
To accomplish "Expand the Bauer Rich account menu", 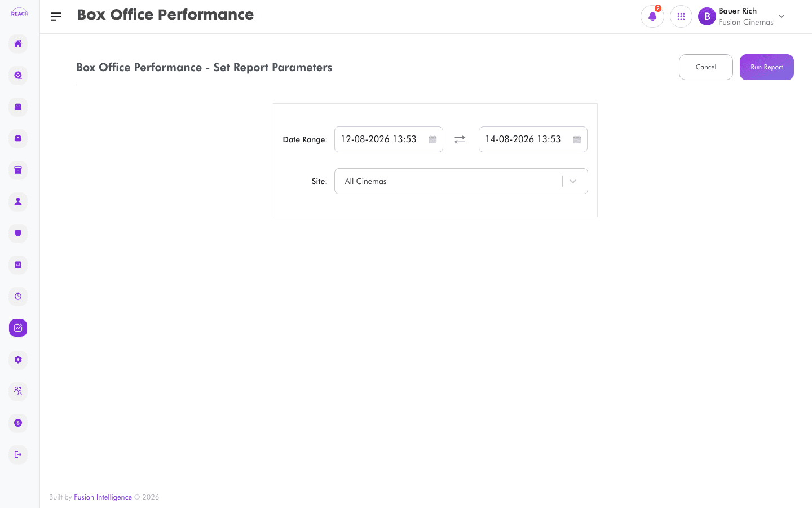I will click(x=782, y=16).
